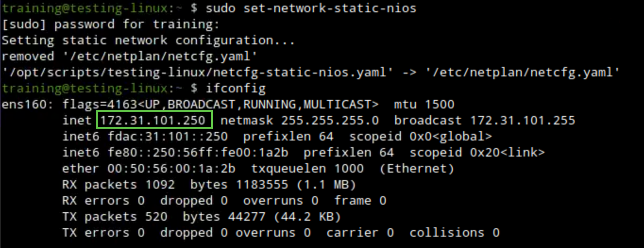Click the netmask value 255.255.255.0
The width and height of the screenshot is (644, 248).
[x=330, y=121]
